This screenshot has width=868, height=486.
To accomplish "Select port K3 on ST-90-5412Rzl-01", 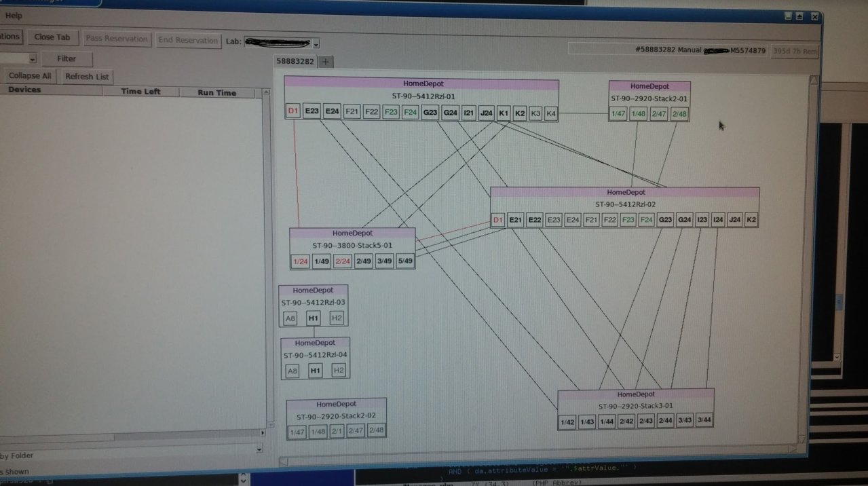I will point(535,114).
